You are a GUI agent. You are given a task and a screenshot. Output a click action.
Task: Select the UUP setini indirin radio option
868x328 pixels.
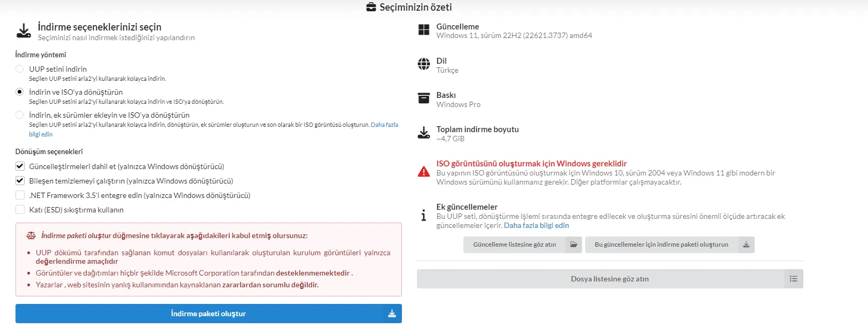click(x=20, y=69)
